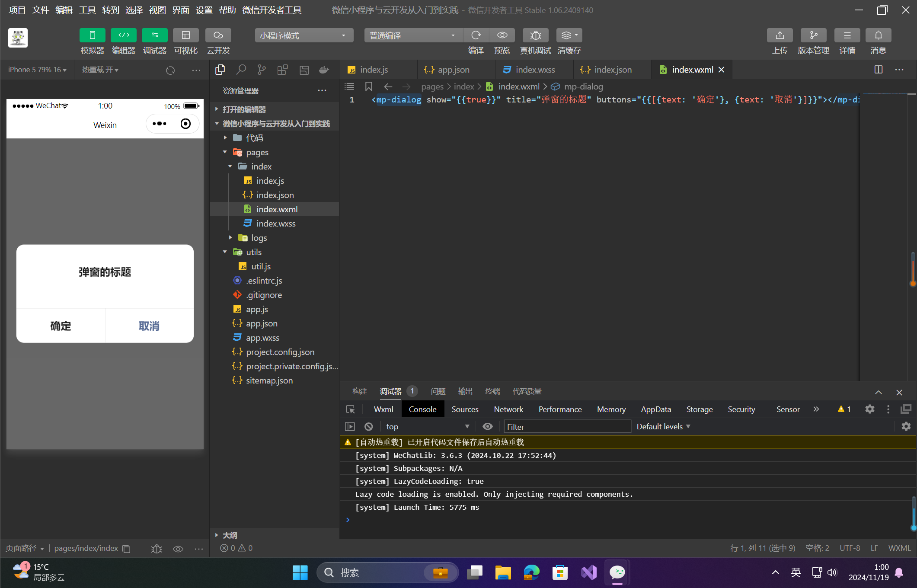Open the source control branch icon

click(x=262, y=70)
